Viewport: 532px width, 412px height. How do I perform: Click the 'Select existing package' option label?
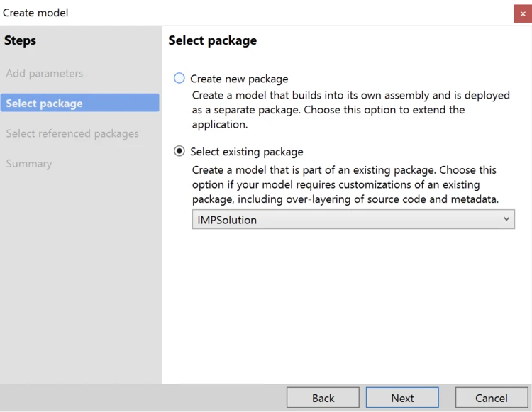click(247, 152)
